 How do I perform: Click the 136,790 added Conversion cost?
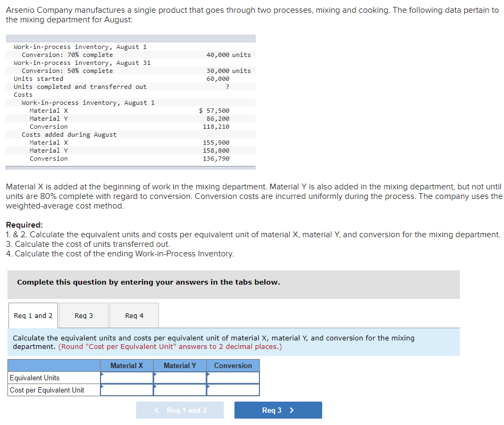click(216, 159)
